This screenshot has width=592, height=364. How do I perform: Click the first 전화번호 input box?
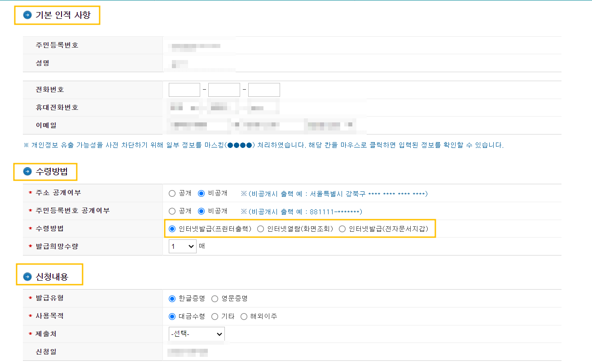click(x=184, y=89)
